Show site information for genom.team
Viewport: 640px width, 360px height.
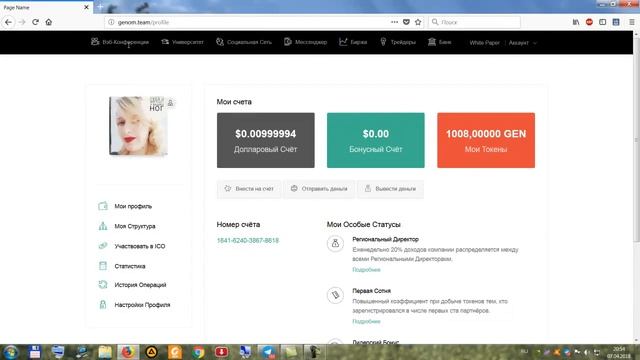tap(111, 22)
